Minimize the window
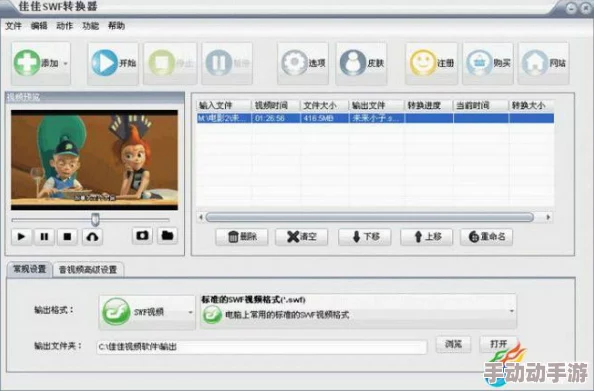This screenshot has width=594, height=391. [x=571, y=8]
